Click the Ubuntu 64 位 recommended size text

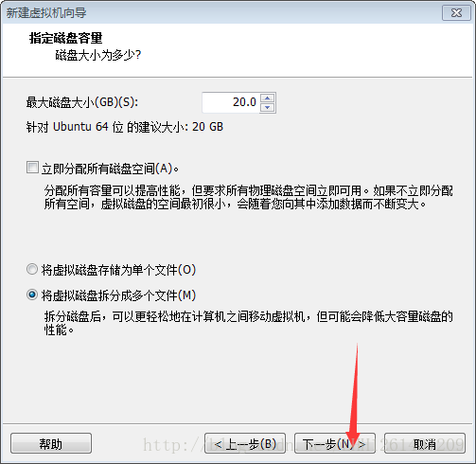coord(125,127)
